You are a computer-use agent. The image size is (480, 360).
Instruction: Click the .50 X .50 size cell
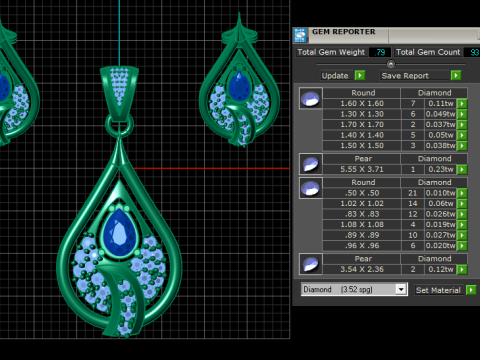[x=362, y=193]
